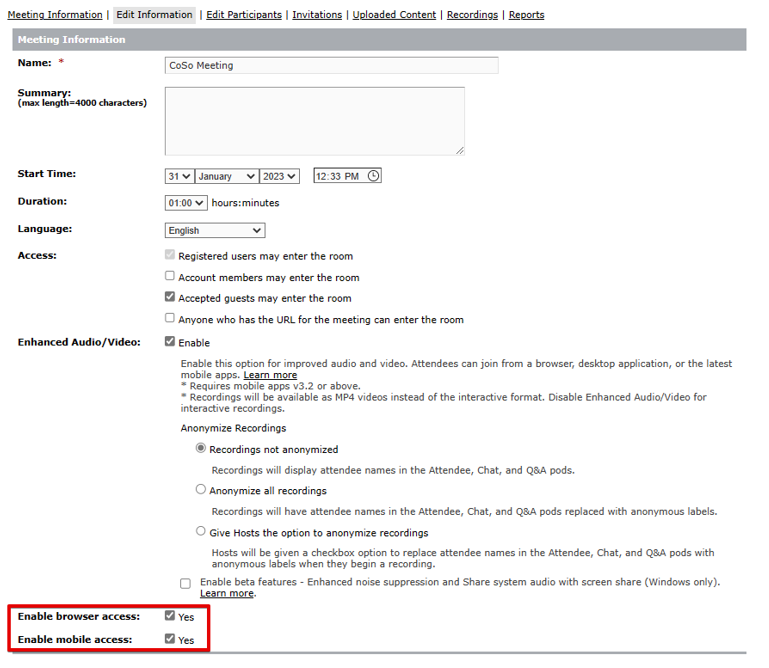Open the Recordings tab
The image size is (769, 668).
pyautogui.click(x=472, y=15)
